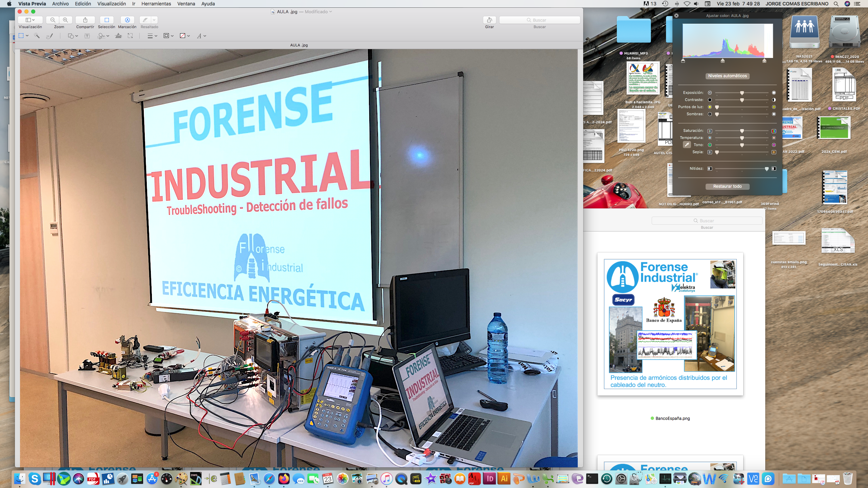Screen dimensions: 868x488
Task: Launch Siri from the Dock
Action: click(78, 479)
